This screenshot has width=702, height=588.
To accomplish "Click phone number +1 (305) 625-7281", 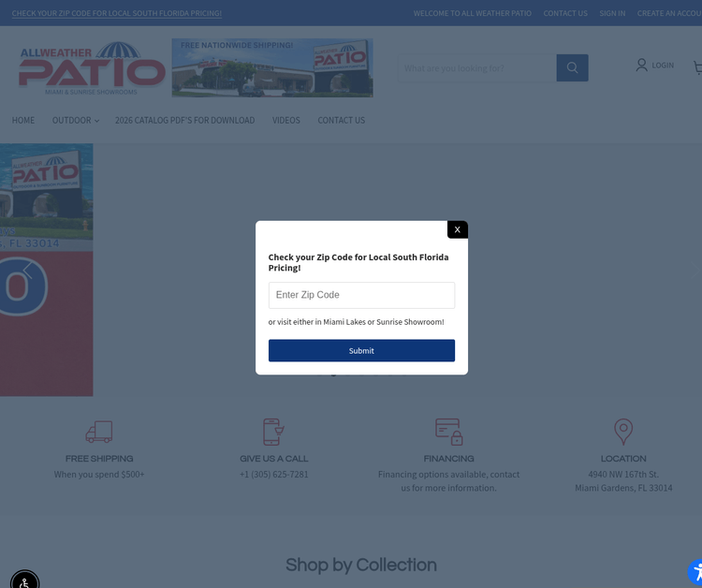I will (274, 475).
